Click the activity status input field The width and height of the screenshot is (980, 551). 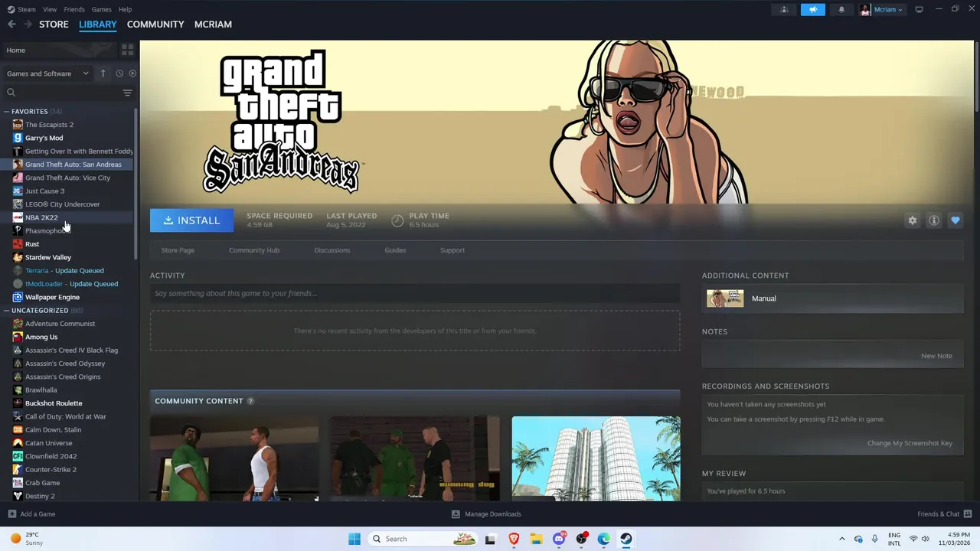(415, 293)
